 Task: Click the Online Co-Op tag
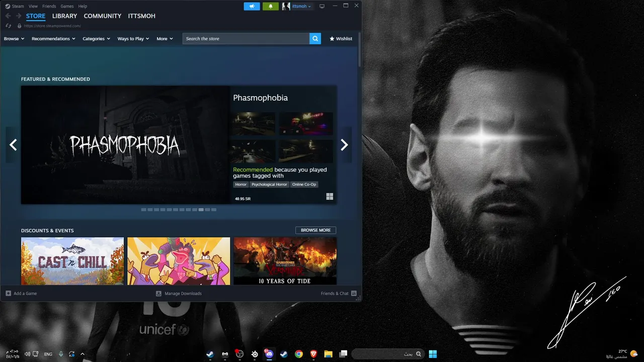[304, 185]
